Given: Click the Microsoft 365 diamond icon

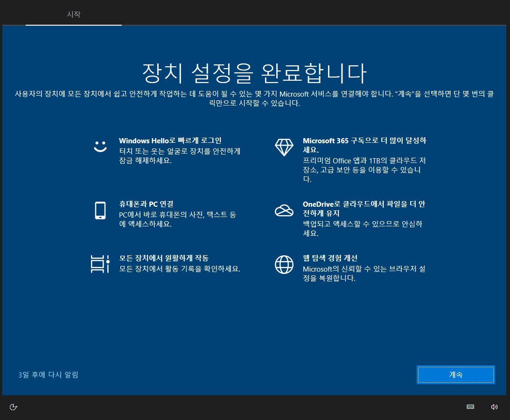Looking at the screenshot, I should [x=284, y=147].
